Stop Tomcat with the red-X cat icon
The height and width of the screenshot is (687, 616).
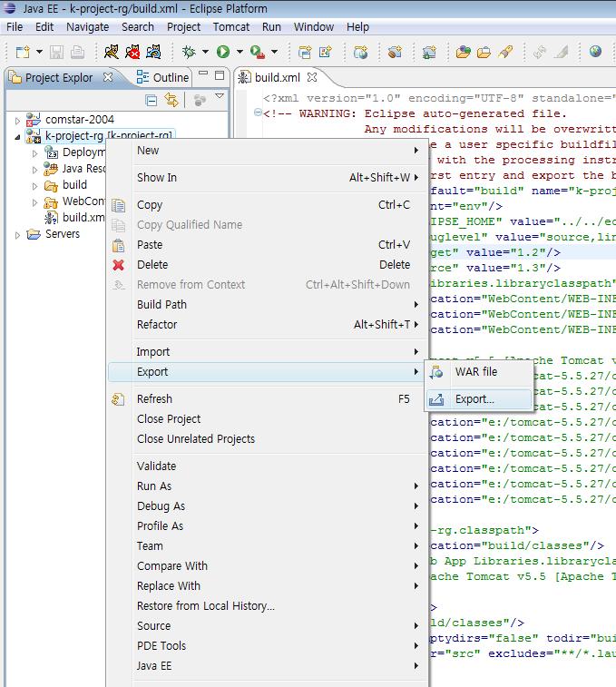[x=132, y=52]
